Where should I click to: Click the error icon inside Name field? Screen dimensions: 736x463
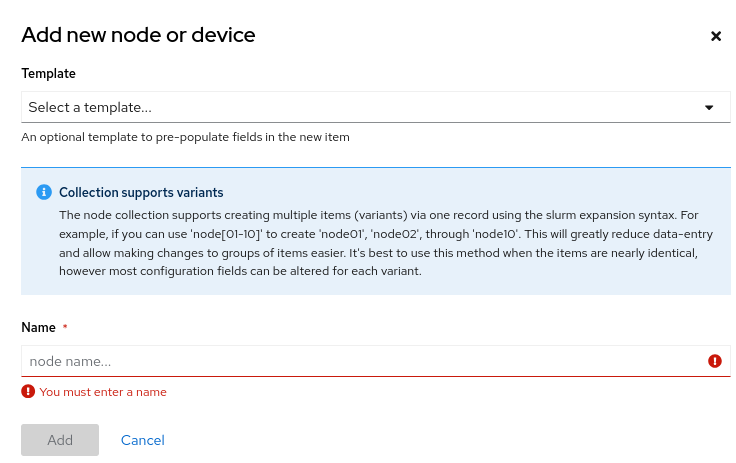[x=715, y=361]
